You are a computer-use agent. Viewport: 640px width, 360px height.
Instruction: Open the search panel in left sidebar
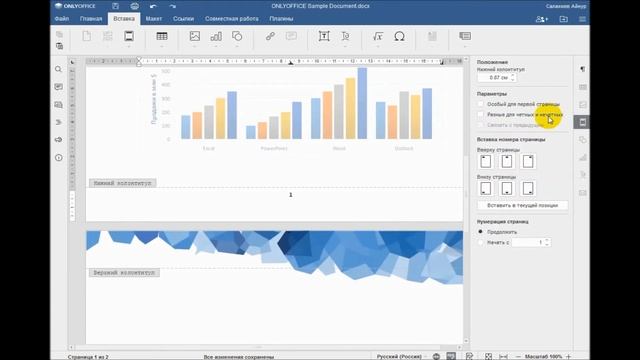click(59, 69)
